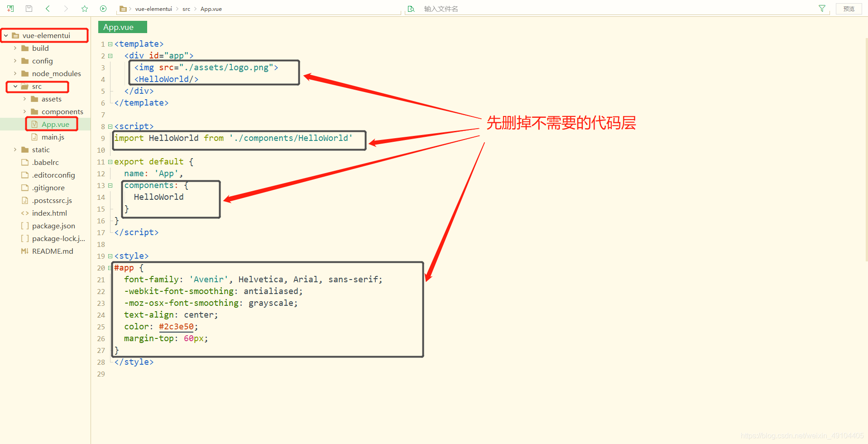
Task: Click vue-elementui in the breadcrumb
Action: click(153, 9)
